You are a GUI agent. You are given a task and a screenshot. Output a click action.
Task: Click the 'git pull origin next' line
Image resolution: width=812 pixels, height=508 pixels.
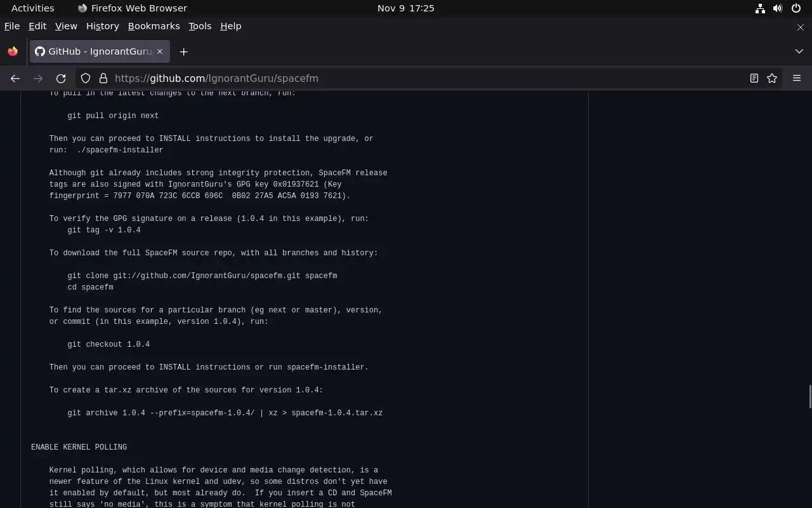pos(113,116)
